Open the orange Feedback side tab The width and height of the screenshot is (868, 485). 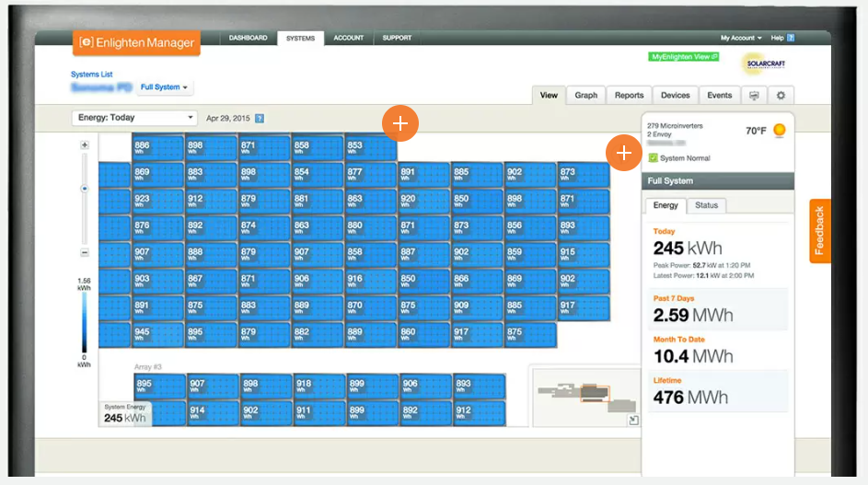click(x=819, y=231)
